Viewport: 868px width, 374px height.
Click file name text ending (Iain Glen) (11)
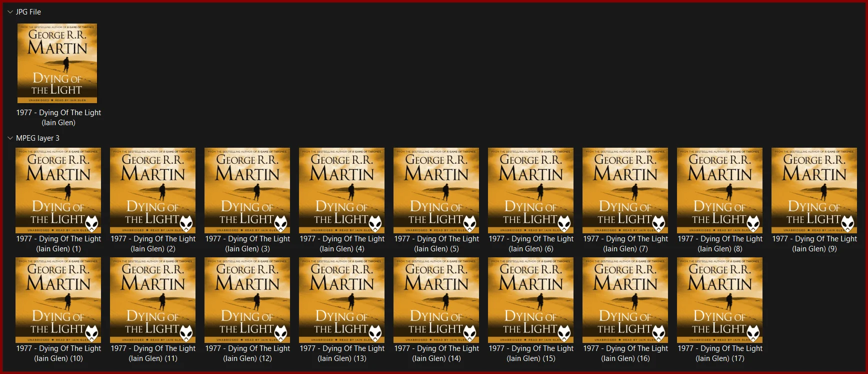tap(153, 353)
